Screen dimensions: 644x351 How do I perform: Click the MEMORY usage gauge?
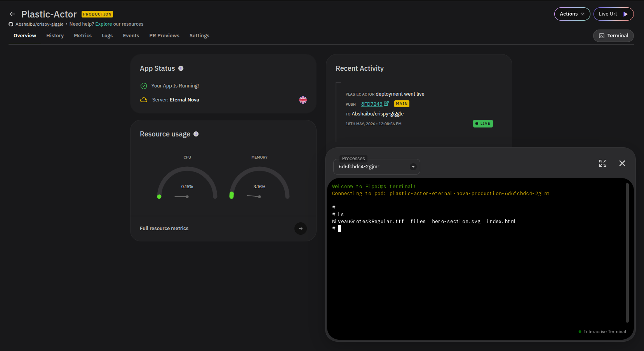[x=259, y=183]
